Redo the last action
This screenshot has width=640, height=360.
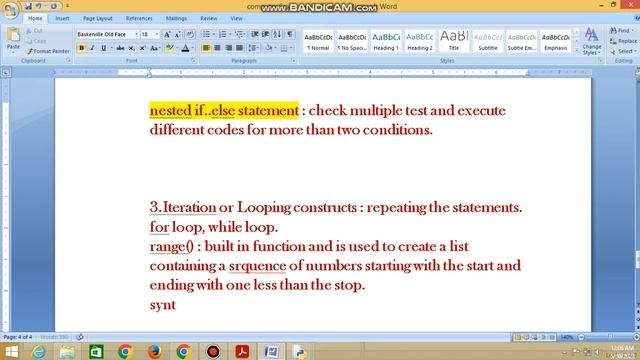(x=53, y=6)
